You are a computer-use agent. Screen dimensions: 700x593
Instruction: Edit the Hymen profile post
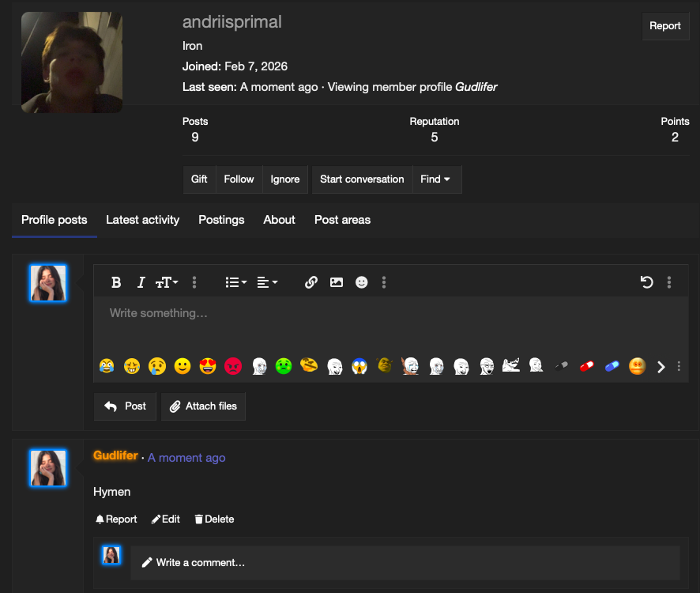tap(166, 519)
